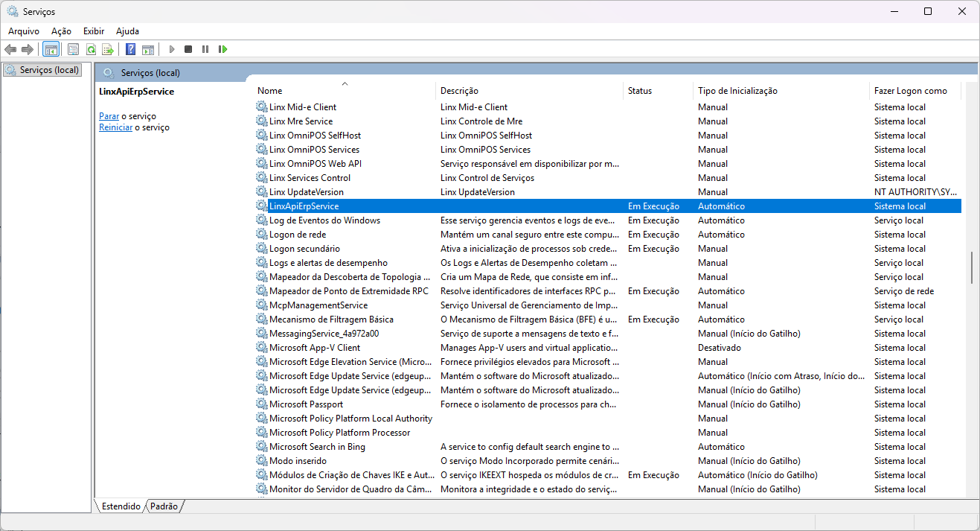Click the Stop Service toolbar icon
Screen dimensions: 980x531
point(188,49)
